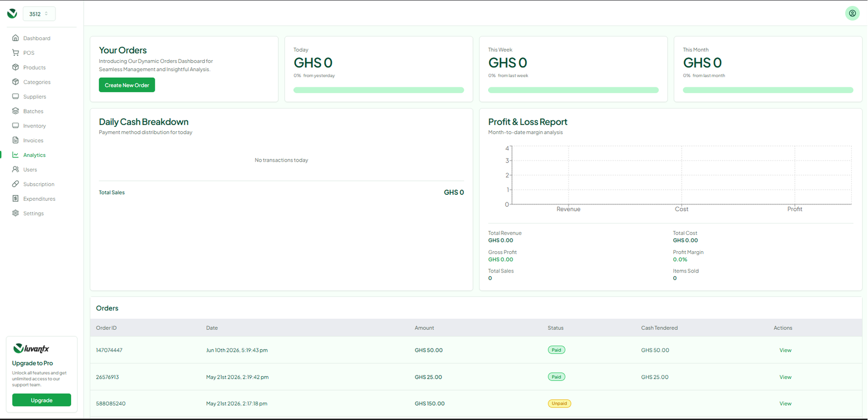Viewport: 868px width, 420px height.
Task: Click the Revenue label on profit chart
Action: click(x=569, y=209)
